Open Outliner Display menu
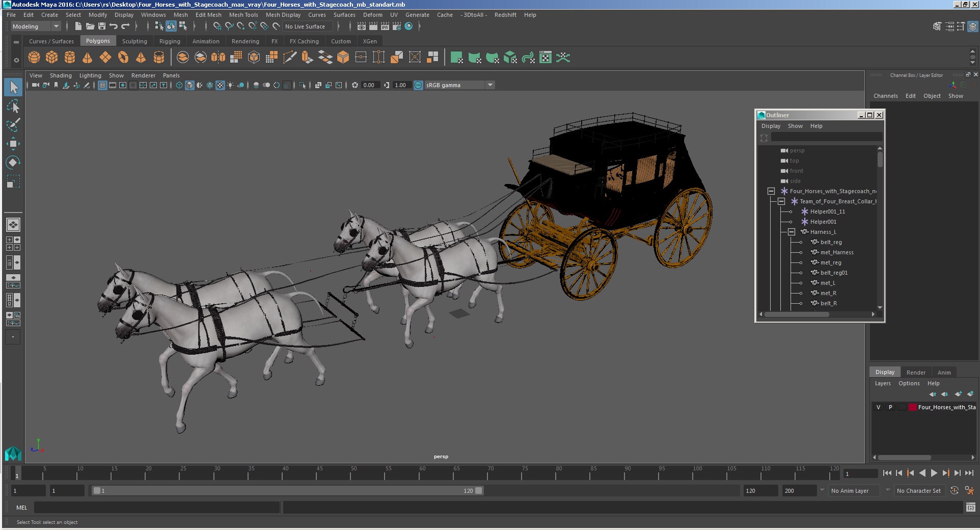980x530 pixels. [x=771, y=126]
